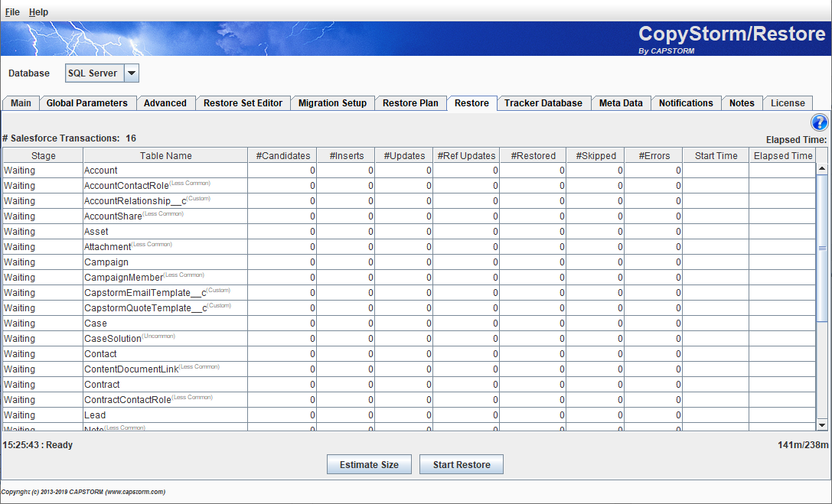Select the ContractContactRole row
The image size is (832, 504).
(409, 399)
